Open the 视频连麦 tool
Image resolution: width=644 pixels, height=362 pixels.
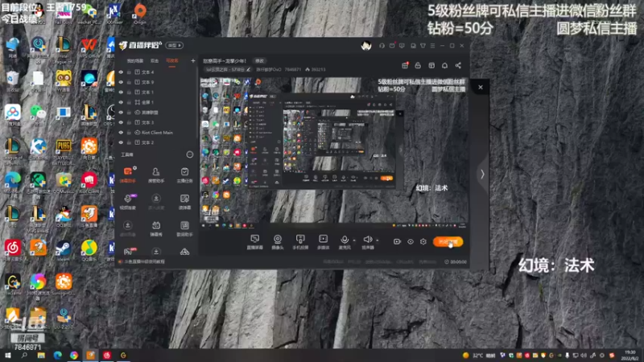tap(128, 202)
